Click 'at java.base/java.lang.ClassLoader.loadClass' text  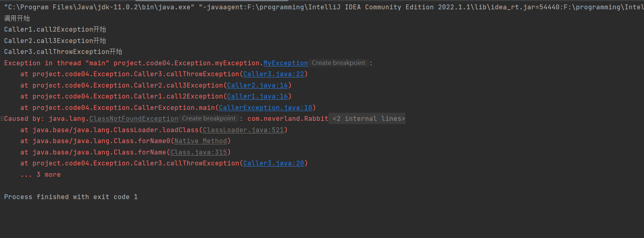click(109, 130)
